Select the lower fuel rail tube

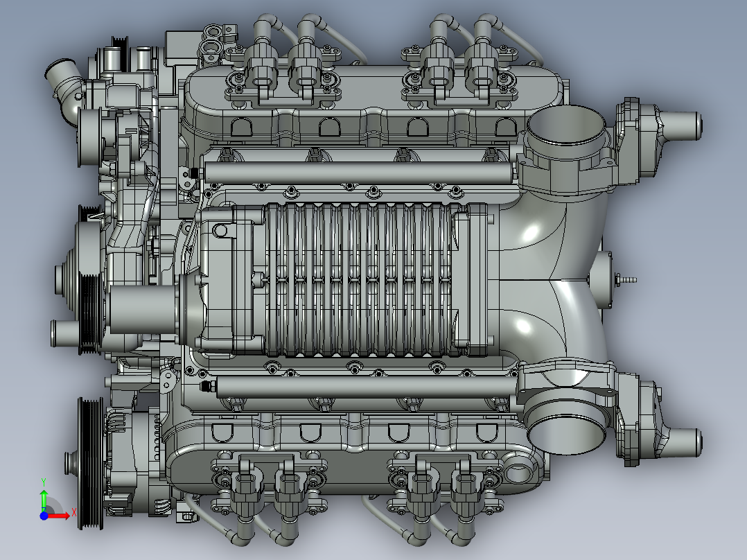tap(366, 387)
